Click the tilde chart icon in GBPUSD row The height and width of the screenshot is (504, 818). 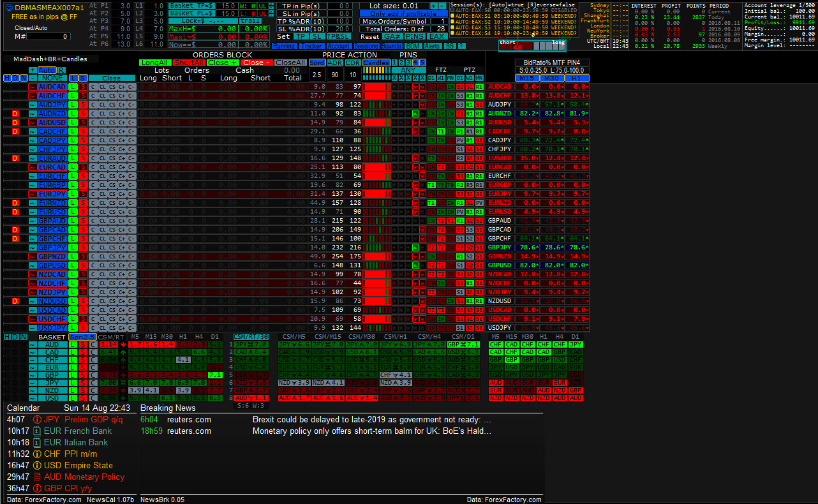click(32, 265)
